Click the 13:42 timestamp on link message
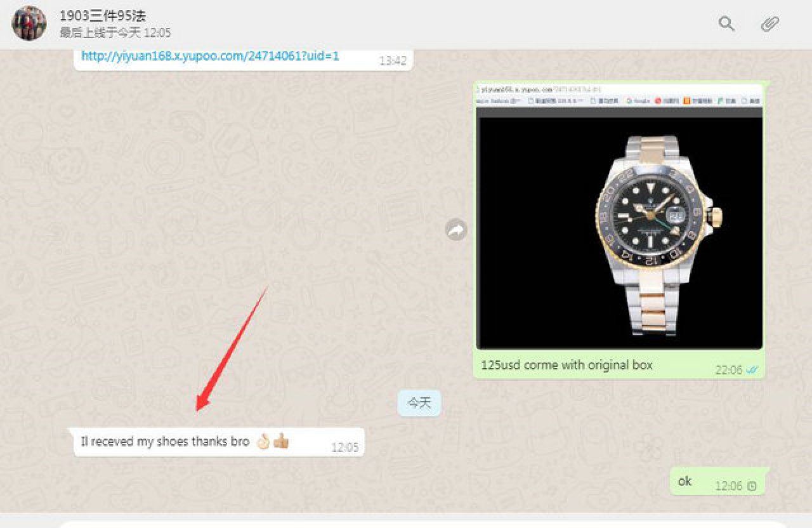This screenshot has height=528, width=812. (393, 61)
